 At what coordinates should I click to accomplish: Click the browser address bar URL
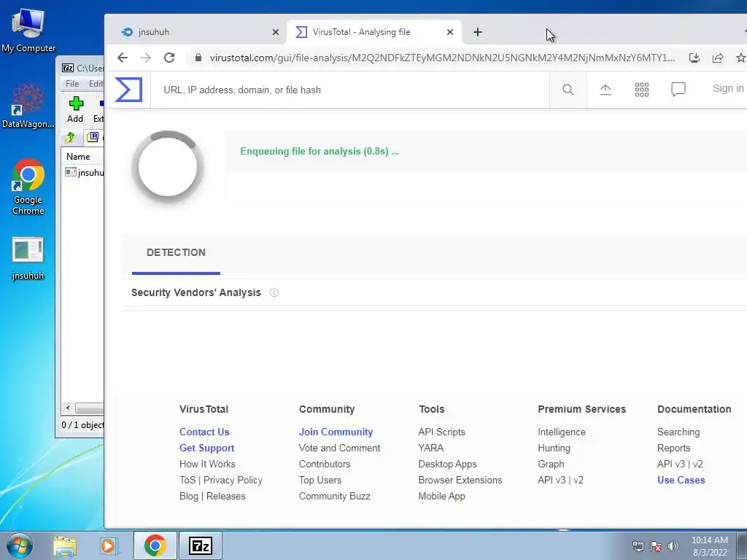(442, 58)
